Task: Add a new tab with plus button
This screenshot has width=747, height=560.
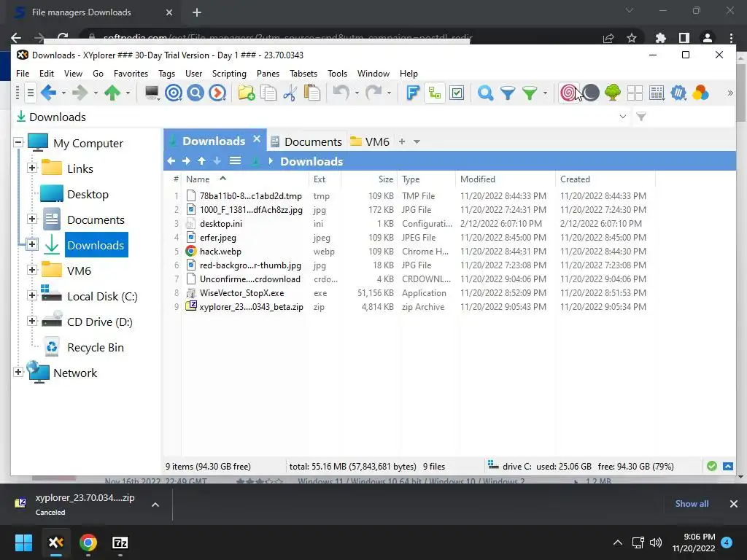Action: point(402,141)
